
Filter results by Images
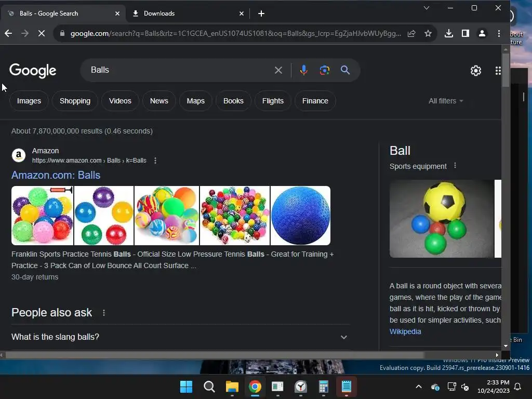(x=29, y=101)
